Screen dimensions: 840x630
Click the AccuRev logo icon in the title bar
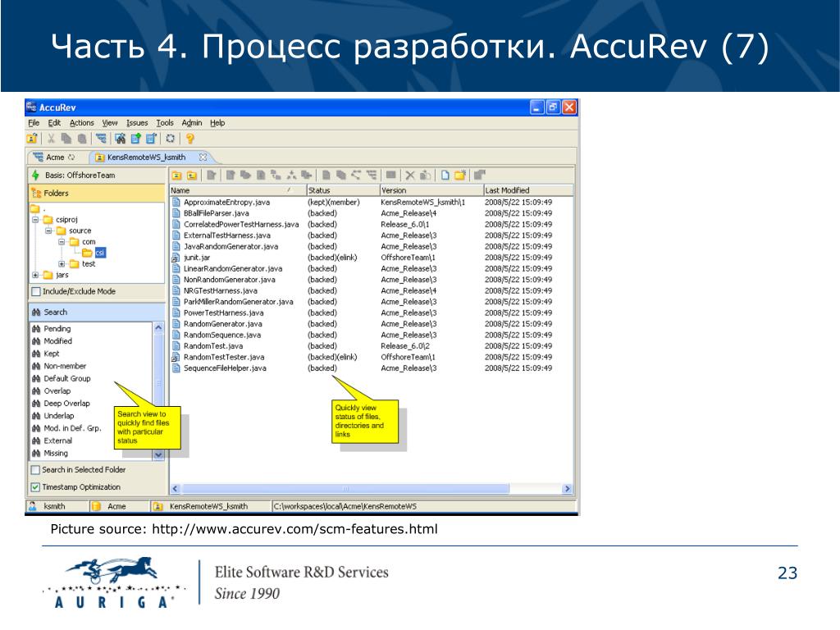pos(32,107)
